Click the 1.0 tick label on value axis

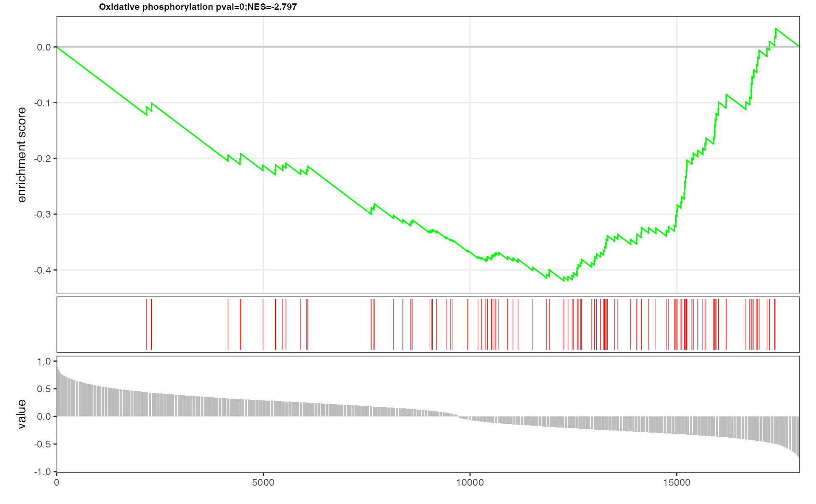click(44, 361)
